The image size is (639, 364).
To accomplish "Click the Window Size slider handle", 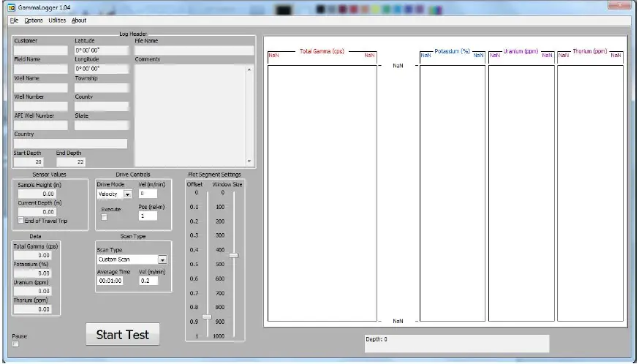I will pyautogui.click(x=233, y=255).
